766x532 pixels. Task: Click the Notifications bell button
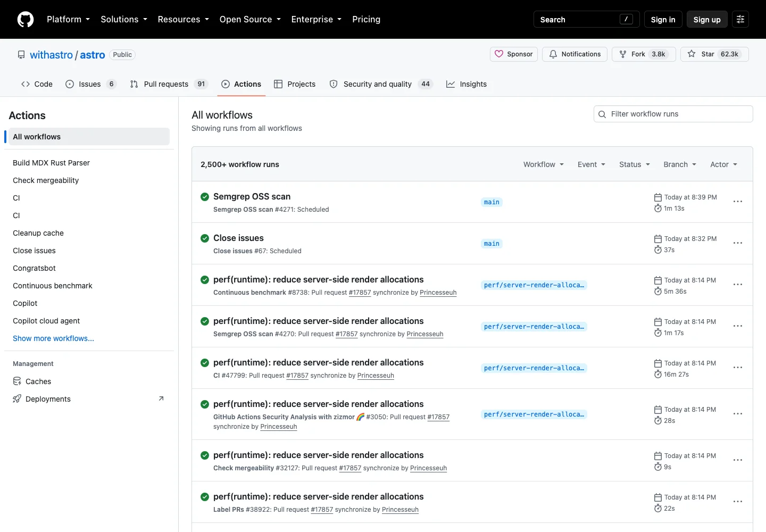pyautogui.click(x=574, y=54)
